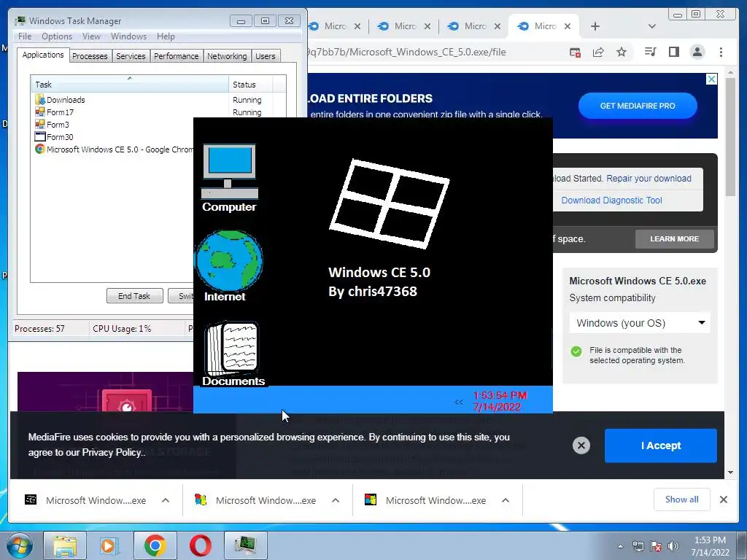The height and width of the screenshot is (560, 747).
Task: Open Windows Media Player from the taskbar
Action: 109,545
